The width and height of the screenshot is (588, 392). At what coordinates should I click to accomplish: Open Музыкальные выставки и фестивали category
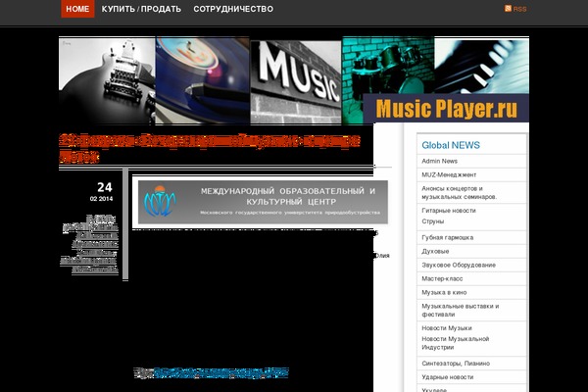point(461,311)
